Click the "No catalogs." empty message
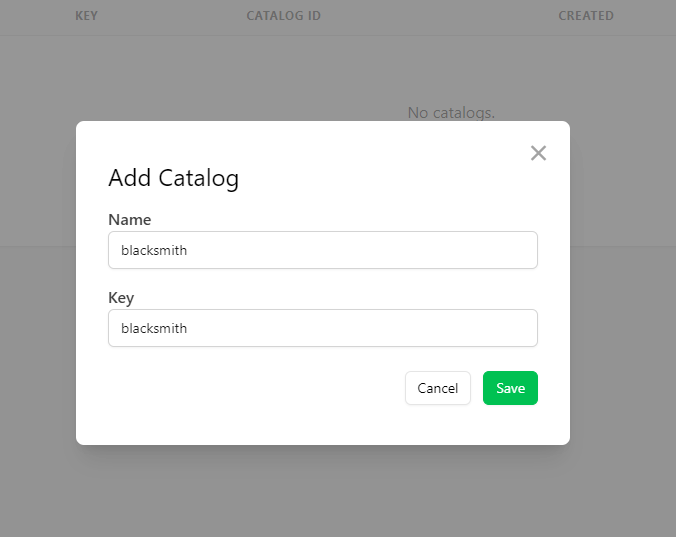 pos(451,112)
